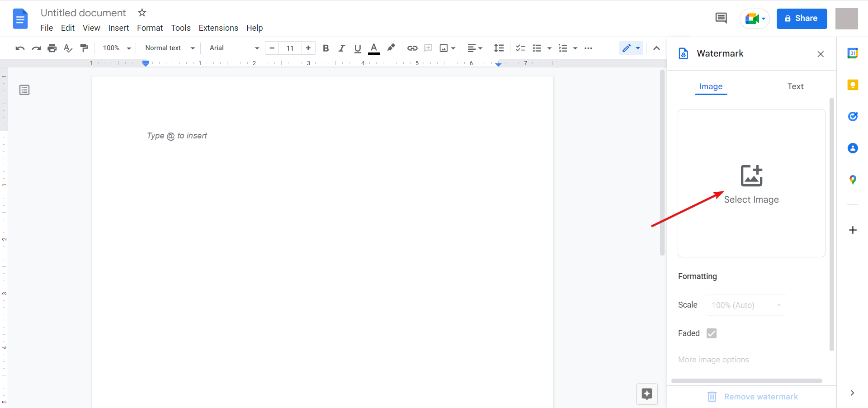Click More image options link
Viewport: 868px width, 408px height.
(x=713, y=360)
